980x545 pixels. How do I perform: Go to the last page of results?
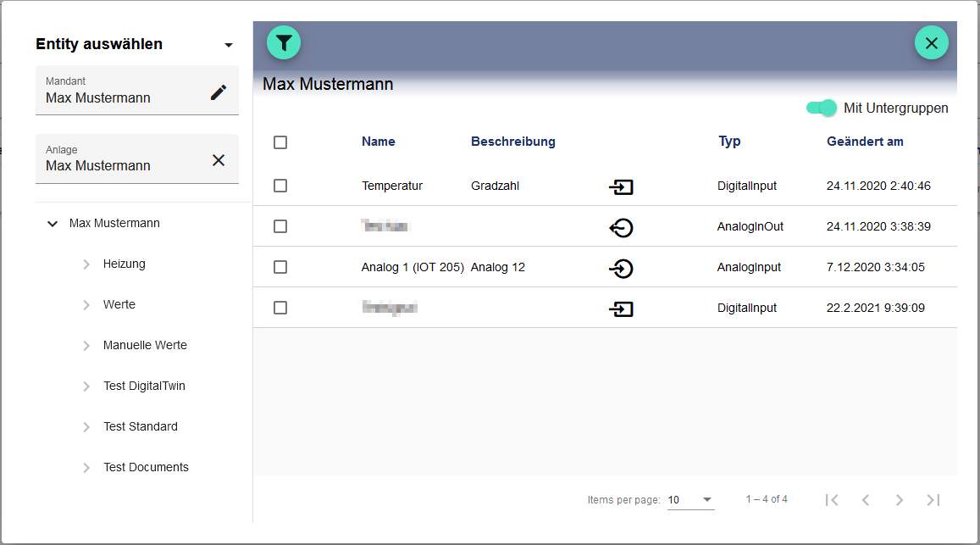click(x=933, y=500)
